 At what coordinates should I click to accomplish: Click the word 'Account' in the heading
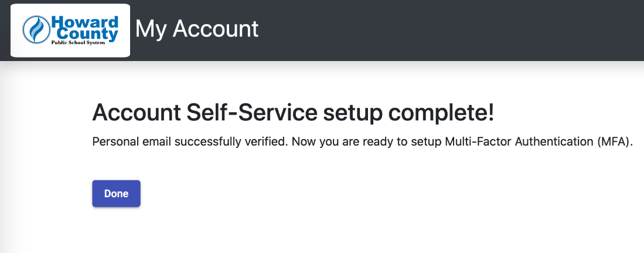point(137,112)
